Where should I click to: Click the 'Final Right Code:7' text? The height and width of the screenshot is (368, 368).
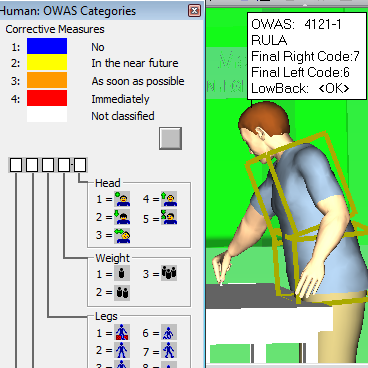click(305, 56)
